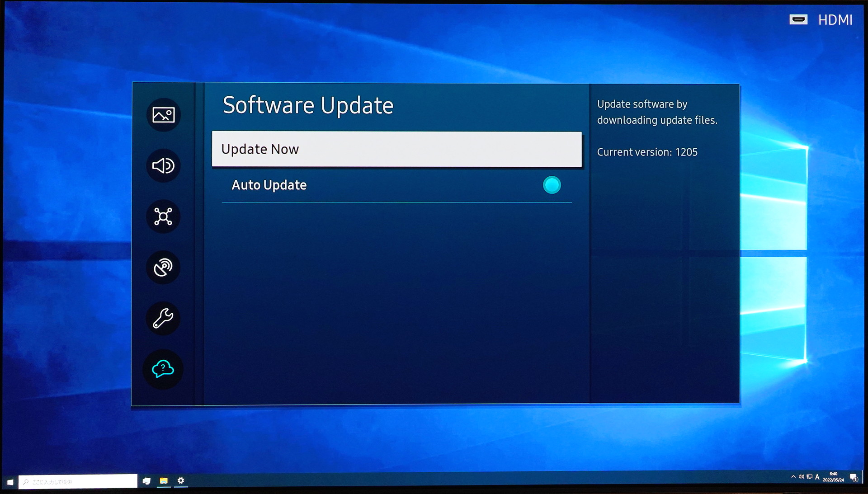Select the Network settings icon
Image resolution: width=868 pixels, height=494 pixels.
point(163,216)
